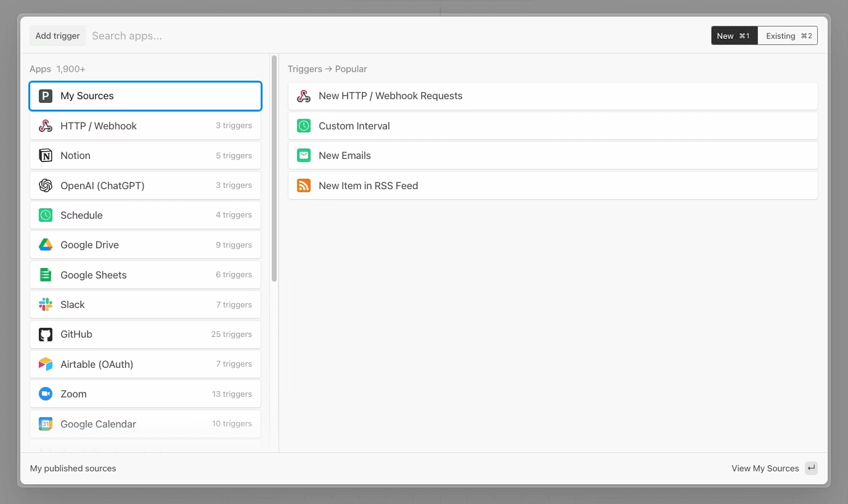Click the Google Calendar icon
Image resolution: width=848 pixels, height=504 pixels.
point(46,424)
